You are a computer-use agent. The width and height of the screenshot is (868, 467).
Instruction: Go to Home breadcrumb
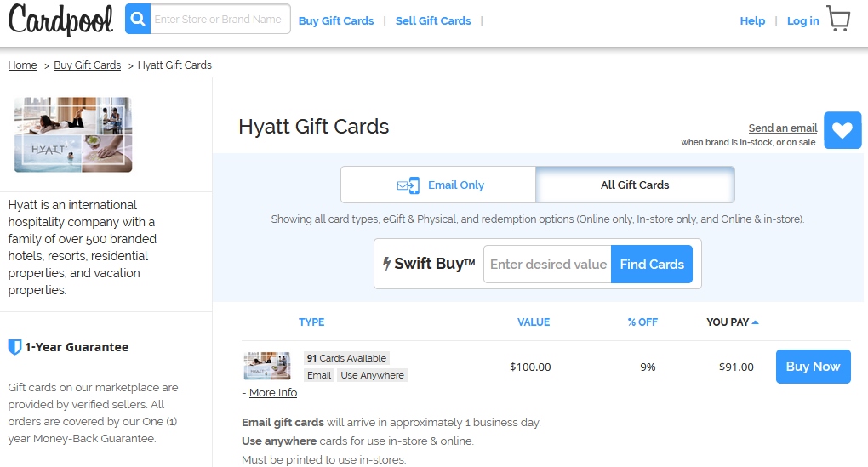(23, 65)
